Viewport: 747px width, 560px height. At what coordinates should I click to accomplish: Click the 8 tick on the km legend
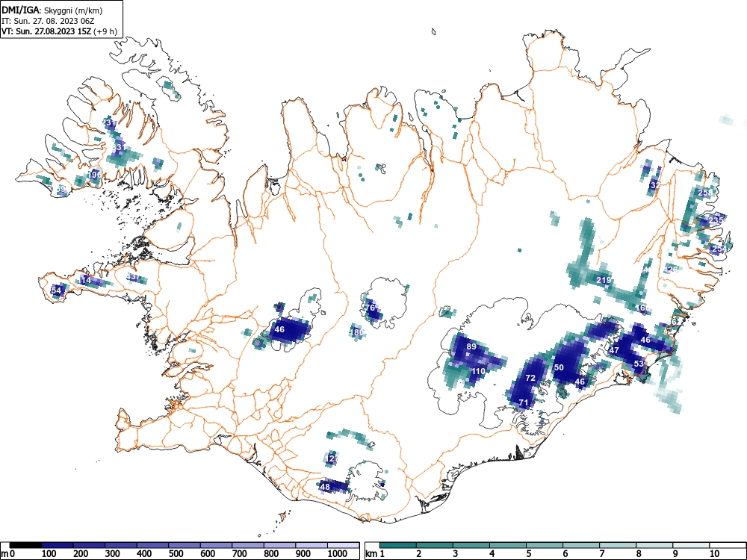point(639,554)
